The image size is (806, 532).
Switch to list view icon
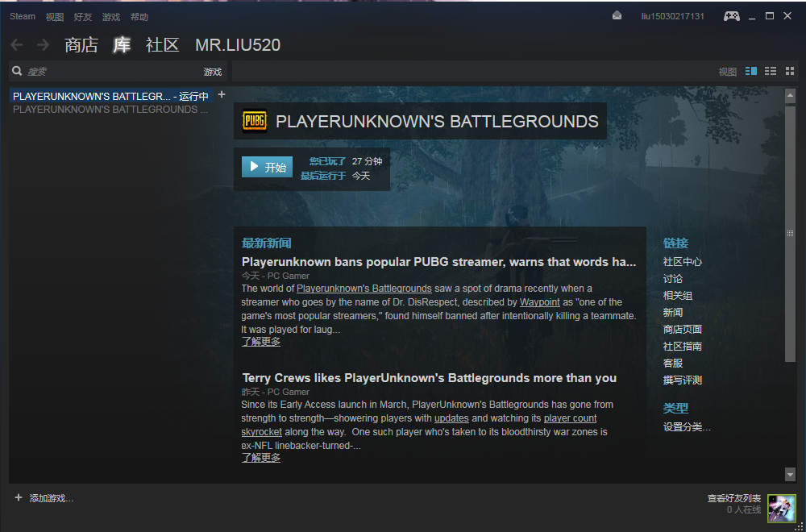click(771, 72)
